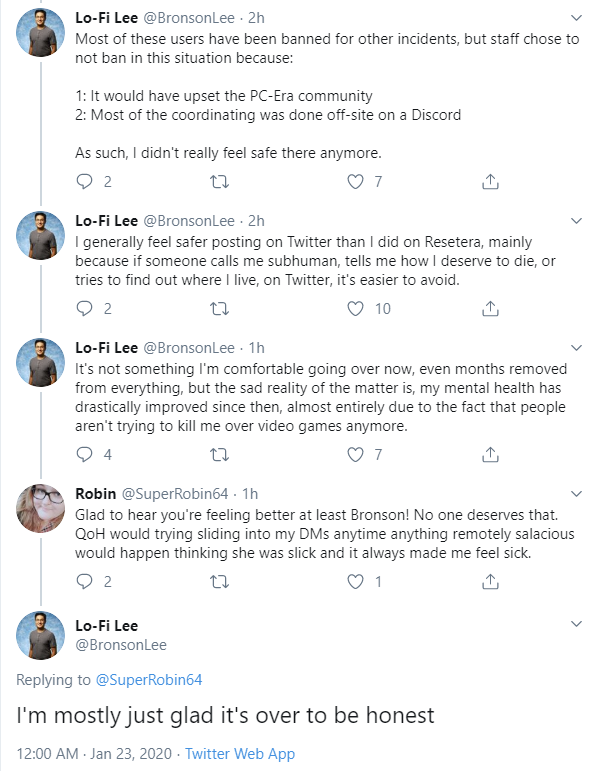Reply to the PC-Era community tweet
This screenshot has height=771, width=596.
[x=85, y=181]
